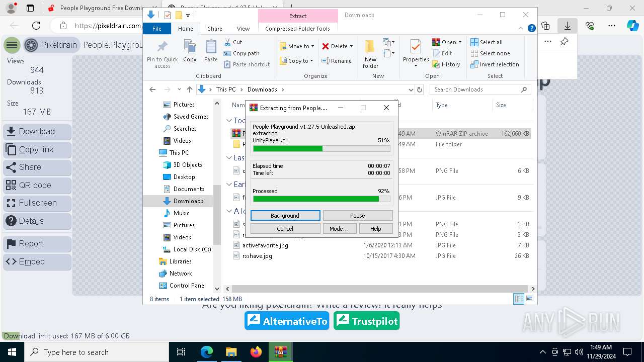Open Pixeldrain hamburger menu
Screen dimensions: 644x362
point(12,45)
